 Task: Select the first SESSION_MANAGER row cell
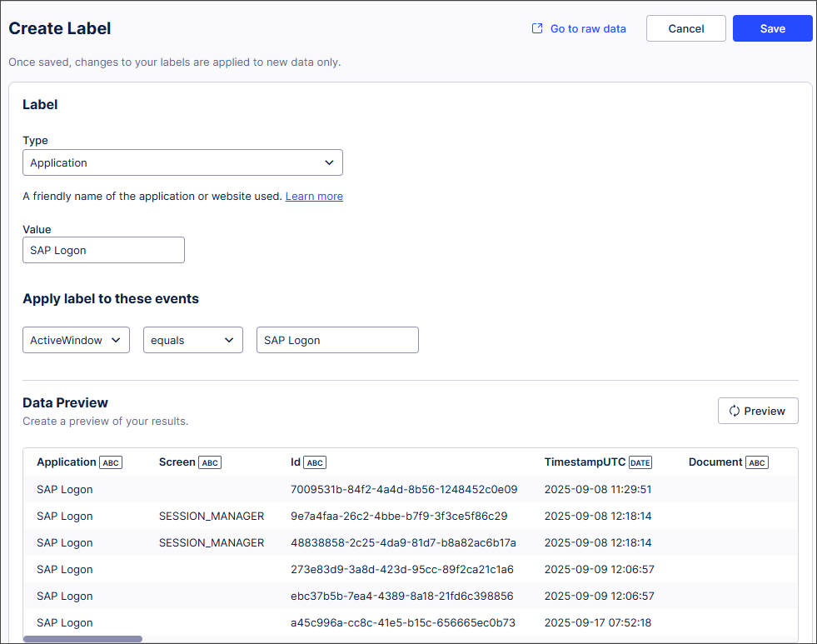pos(212,516)
